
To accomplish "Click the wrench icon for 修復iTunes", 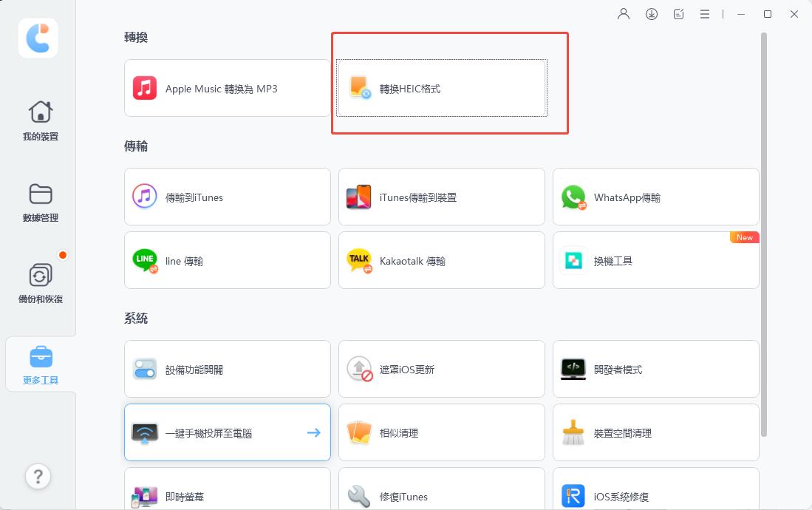I will tap(359, 496).
